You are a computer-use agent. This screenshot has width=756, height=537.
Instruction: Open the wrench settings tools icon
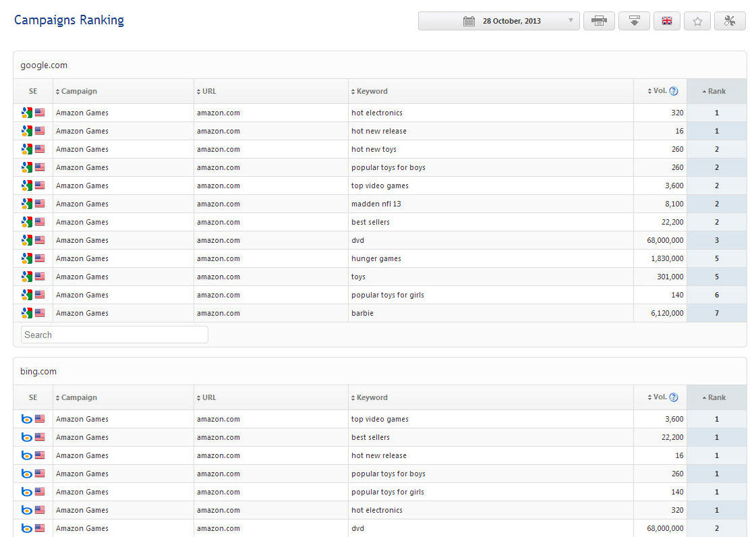[729, 21]
